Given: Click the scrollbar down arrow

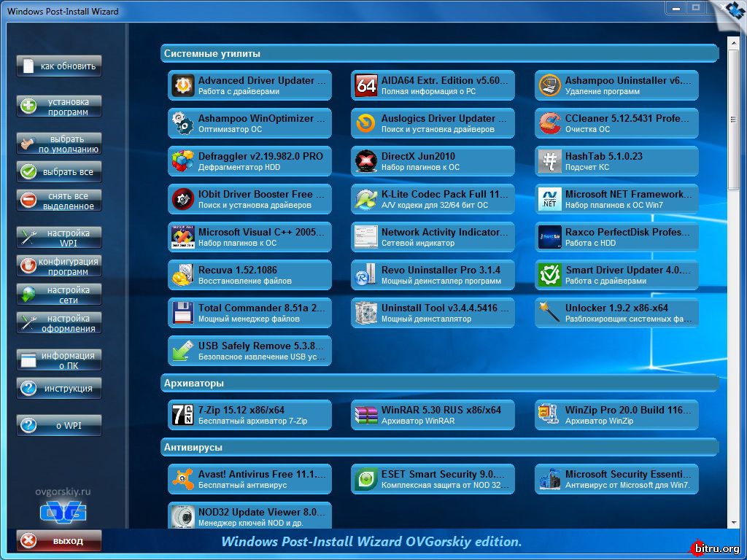Looking at the screenshot, I should click(732, 523).
